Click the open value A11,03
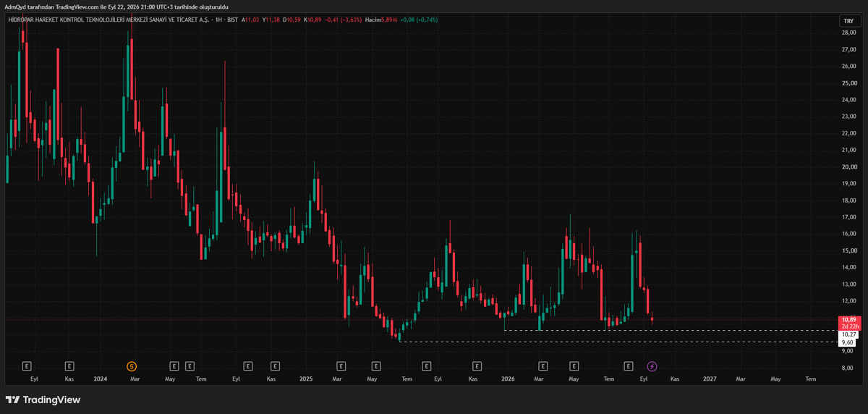The image size is (868, 414). [251, 20]
